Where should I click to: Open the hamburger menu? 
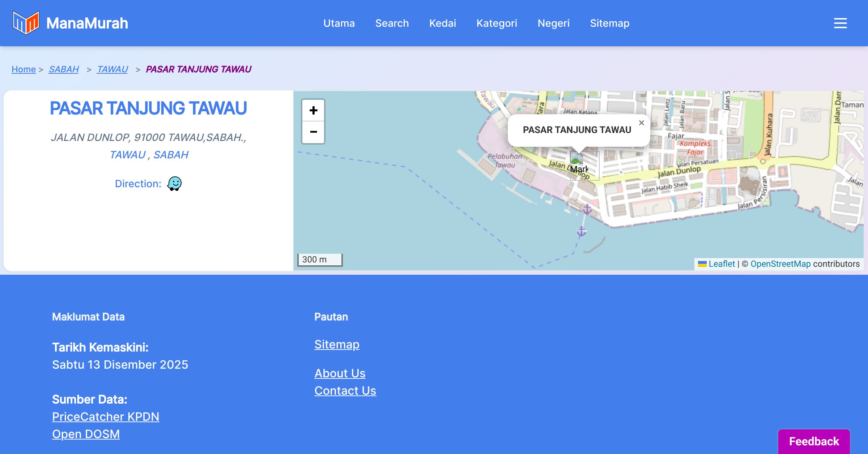840,23
